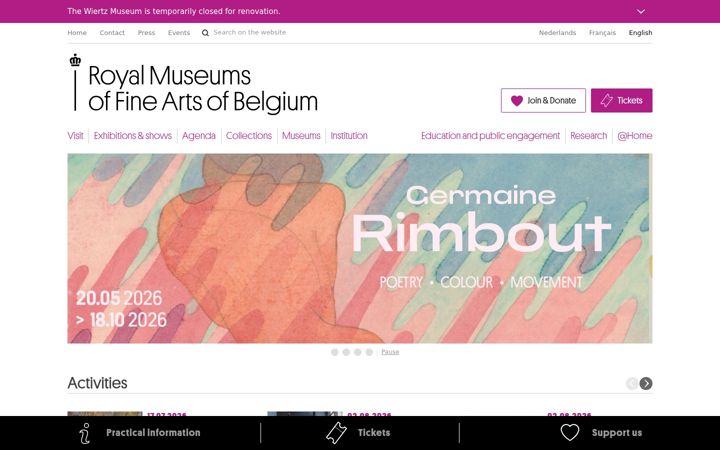This screenshot has width=720, height=450.
Task: Open the Visit menu
Action: pyautogui.click(x=75, y=136)
